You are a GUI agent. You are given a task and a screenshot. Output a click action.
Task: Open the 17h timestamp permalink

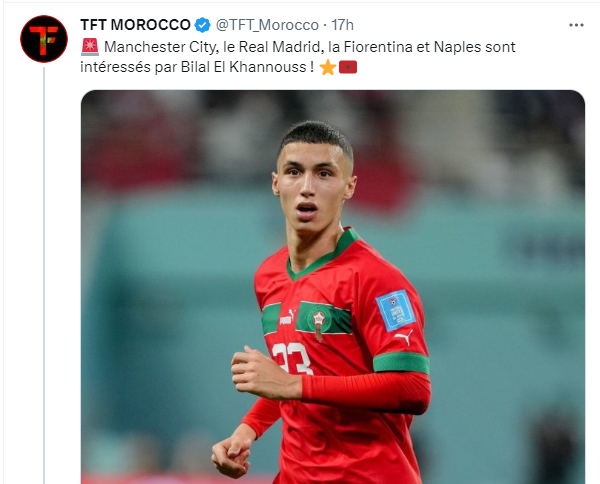pos(342,25)
